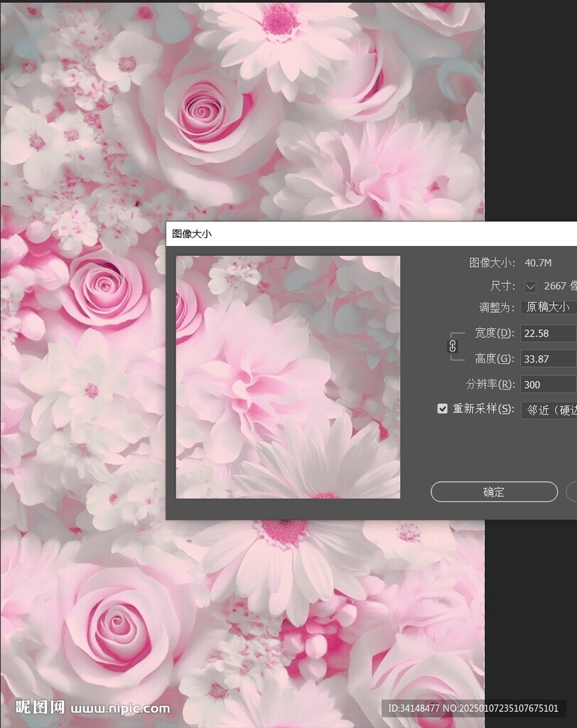
Task: Click the partially visible button beside 确定
Action: coord(571,492)
